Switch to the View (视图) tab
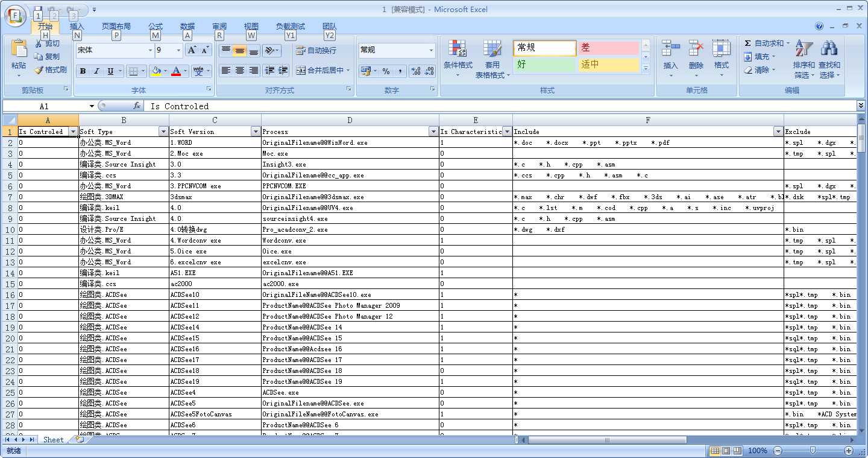The image size is (868, 458). pyautogui.click(x=251, y=27)
